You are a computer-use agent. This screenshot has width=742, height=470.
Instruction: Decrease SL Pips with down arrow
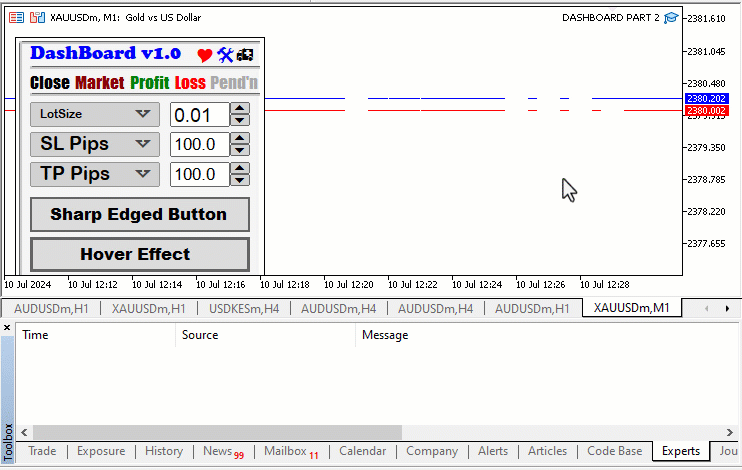(x=240, y=150)
